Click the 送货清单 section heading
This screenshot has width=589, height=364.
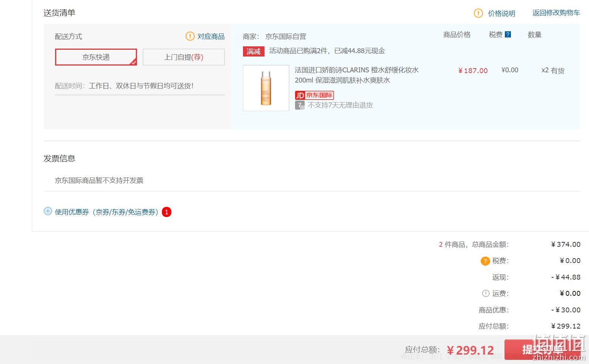59,13
